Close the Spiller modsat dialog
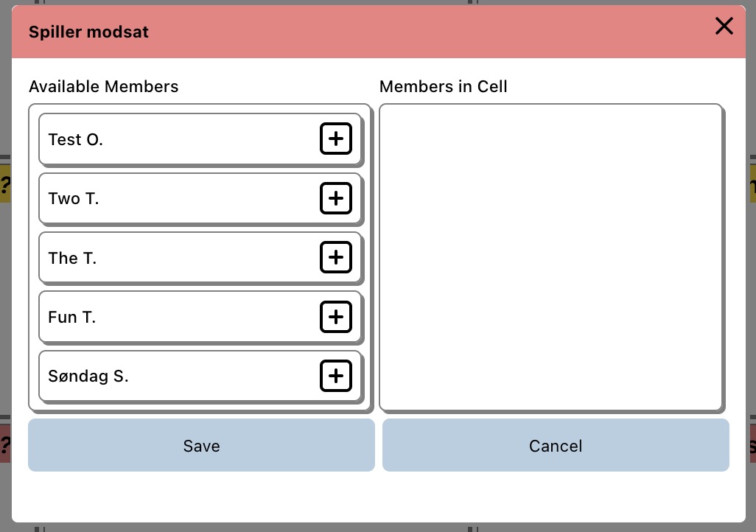The width and height of the screenshot is (756, 532). tap(724, 27)
